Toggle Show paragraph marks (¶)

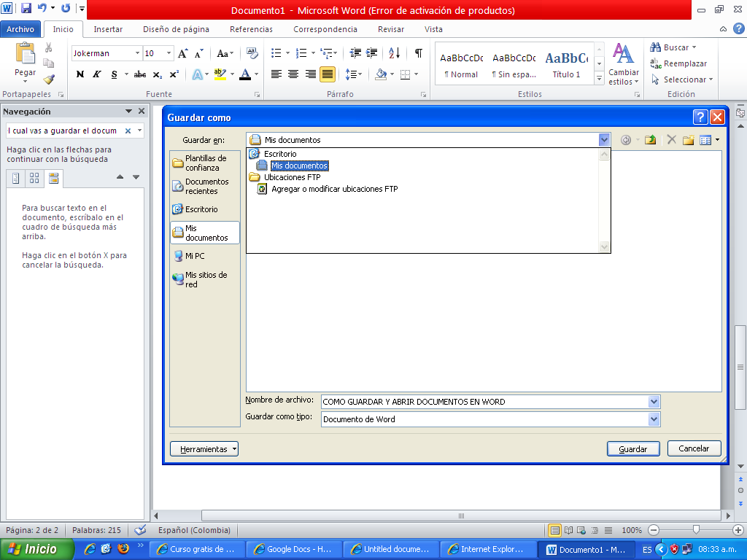coord(418,52)
